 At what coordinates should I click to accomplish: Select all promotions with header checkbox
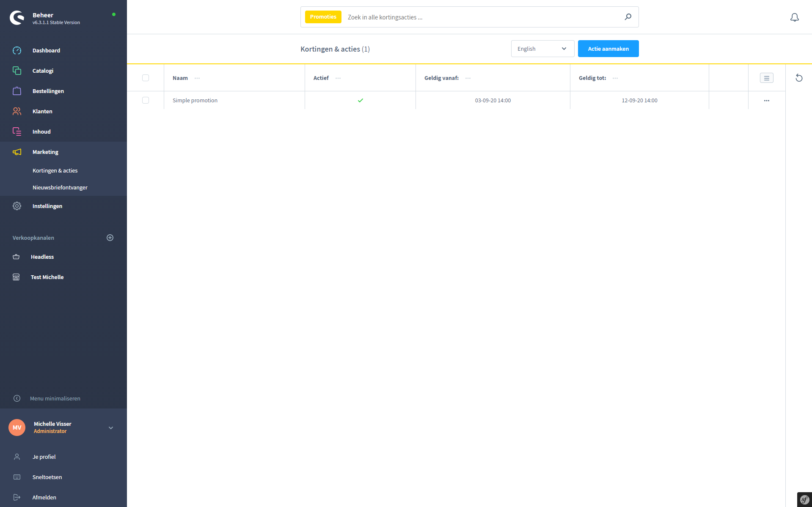tap(146, 78)
